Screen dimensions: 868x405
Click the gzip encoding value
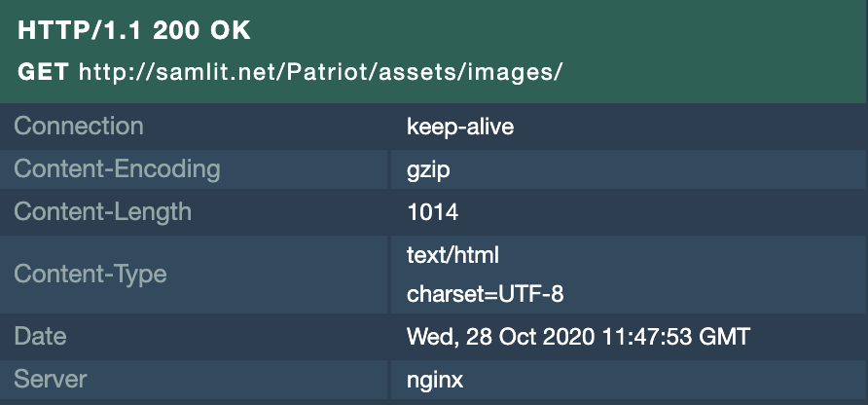click(428, 169)
